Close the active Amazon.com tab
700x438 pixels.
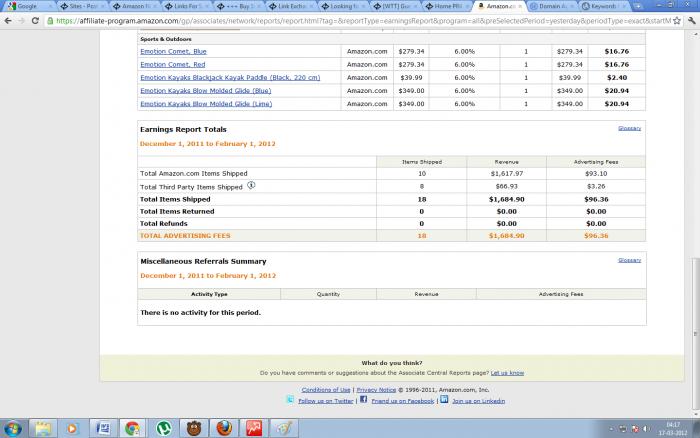coord(520,6)
